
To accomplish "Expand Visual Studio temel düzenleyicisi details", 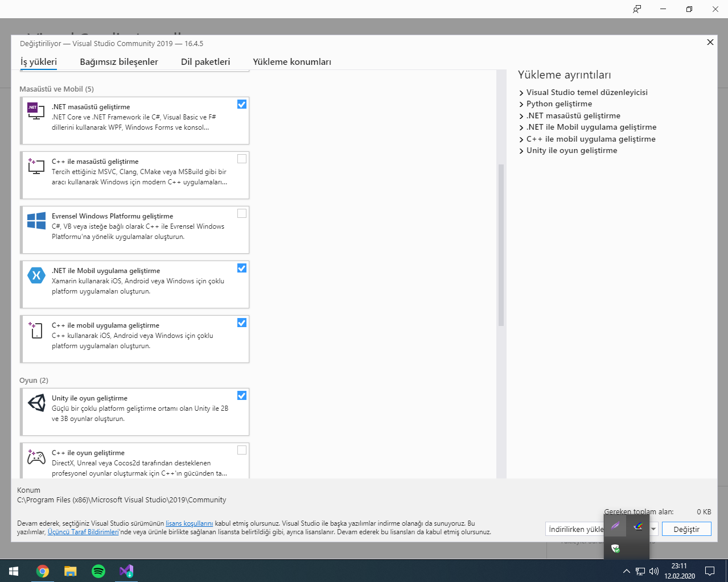I will point(521,93).
